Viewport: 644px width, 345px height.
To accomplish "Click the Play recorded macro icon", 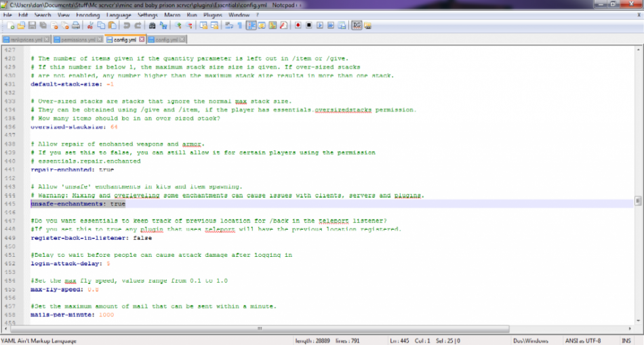I will (x=319, y=26).
